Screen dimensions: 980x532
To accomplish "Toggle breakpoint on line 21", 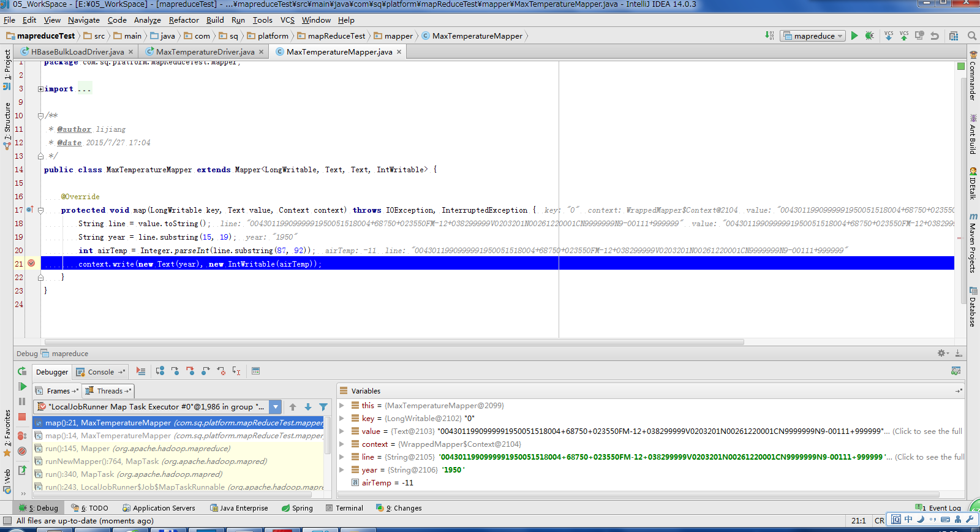I will pos(31,264).
